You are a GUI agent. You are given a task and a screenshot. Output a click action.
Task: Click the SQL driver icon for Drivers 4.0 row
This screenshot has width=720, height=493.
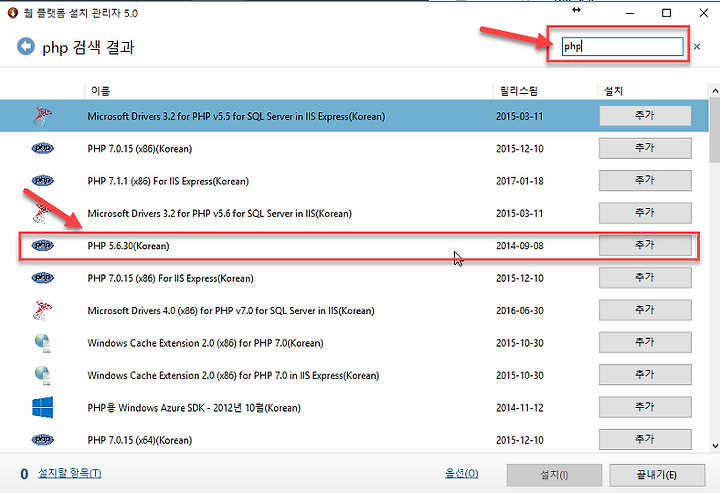[42, 310]
